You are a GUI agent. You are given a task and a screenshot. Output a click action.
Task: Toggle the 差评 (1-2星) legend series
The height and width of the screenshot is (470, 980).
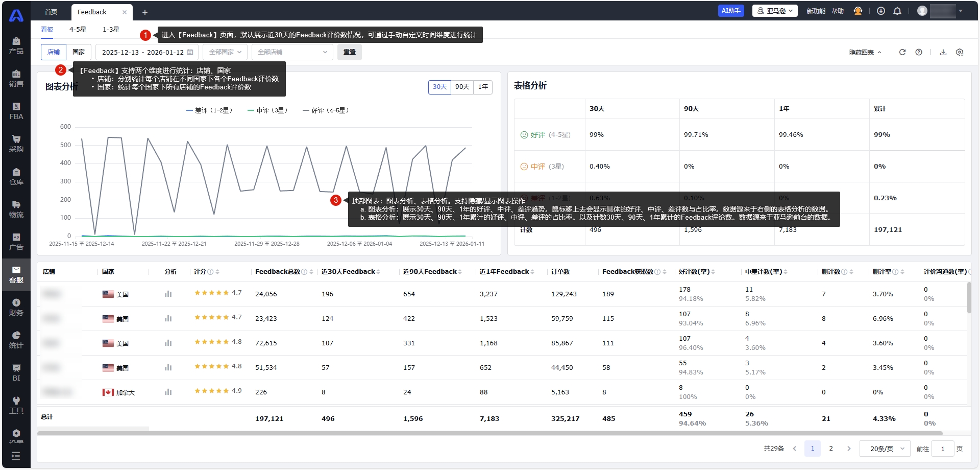click(209, 110)
